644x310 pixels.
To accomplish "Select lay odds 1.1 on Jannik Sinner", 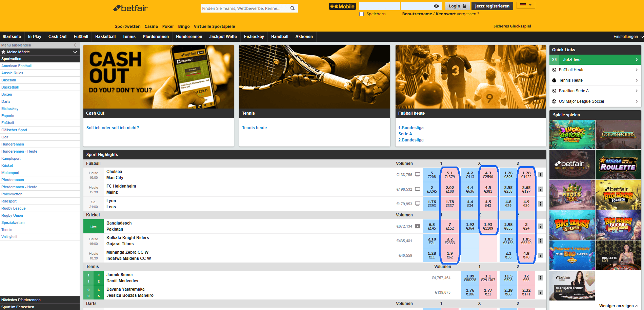I will [488, 278].
